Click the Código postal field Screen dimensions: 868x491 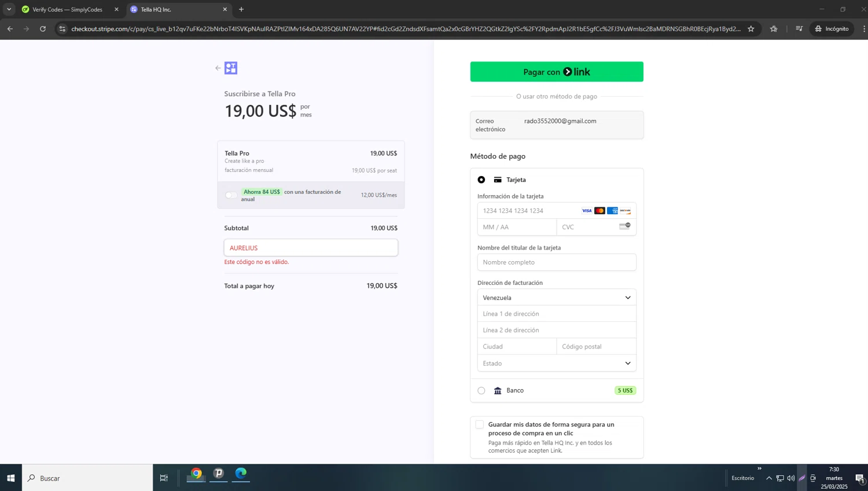[x=596, y=347]
